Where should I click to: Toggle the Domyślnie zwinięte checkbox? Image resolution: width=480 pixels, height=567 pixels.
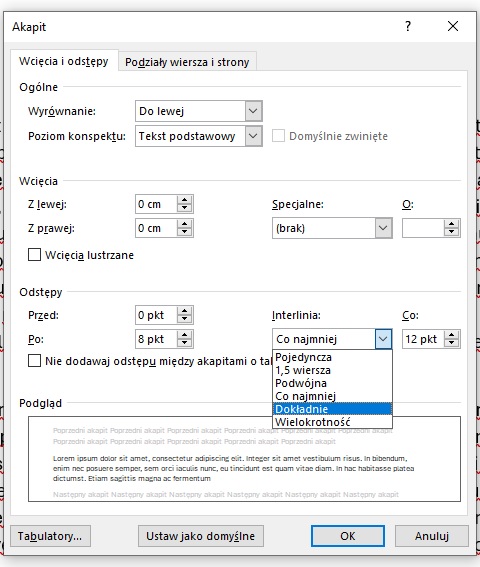278,136
